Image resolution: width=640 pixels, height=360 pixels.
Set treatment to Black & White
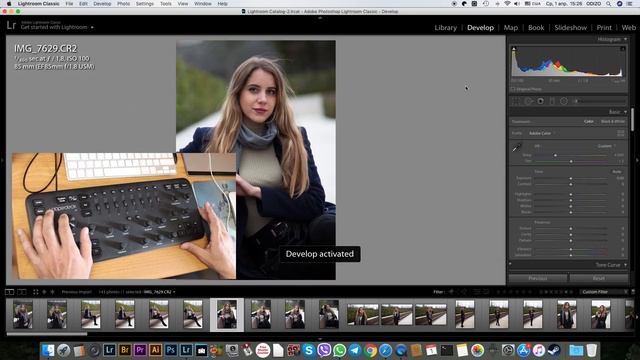pos(613,122)
